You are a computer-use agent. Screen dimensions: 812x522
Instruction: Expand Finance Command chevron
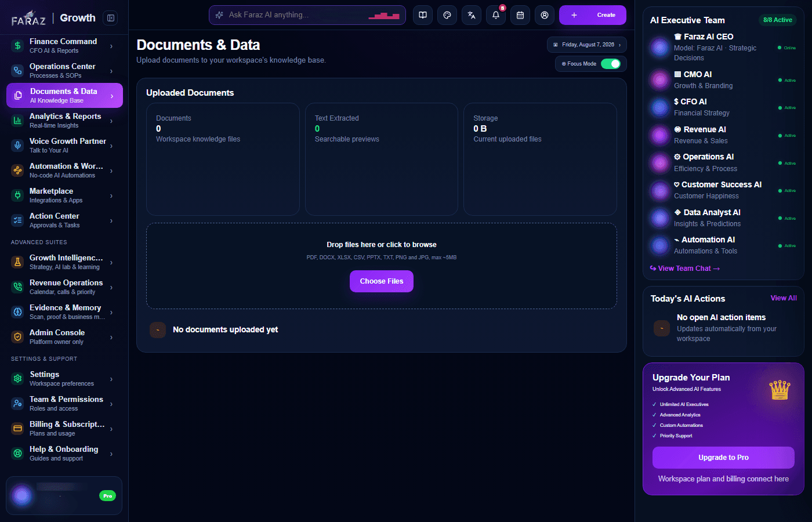(111, 46)
